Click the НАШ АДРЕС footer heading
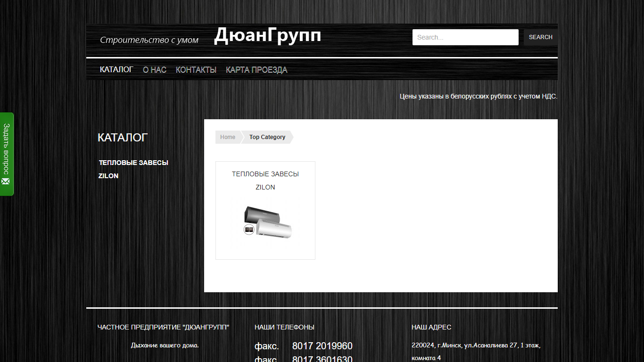644x362 pixels. 431,327
